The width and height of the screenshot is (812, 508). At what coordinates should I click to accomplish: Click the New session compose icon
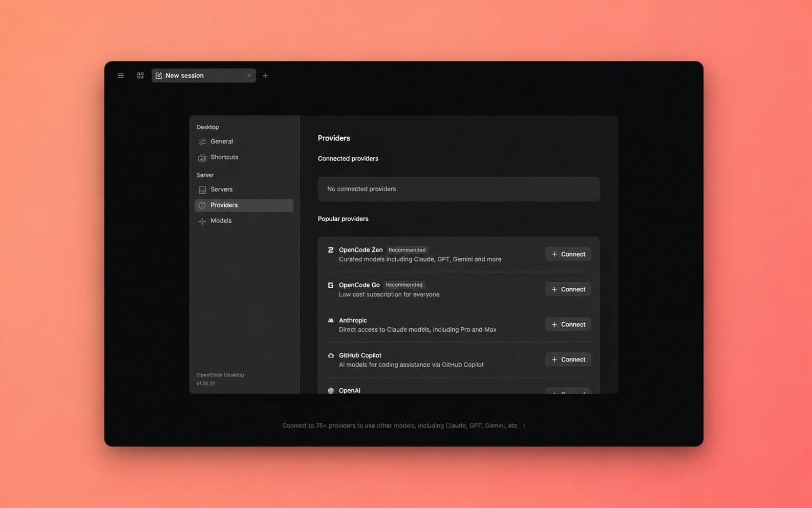point(159,76)
